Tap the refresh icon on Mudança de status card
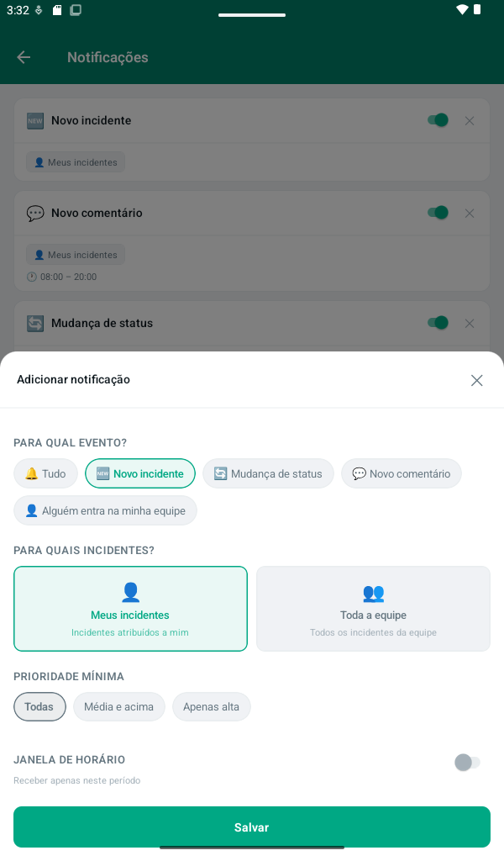The height and width of the screenshot is (861, 504). [x=35, y=324]
